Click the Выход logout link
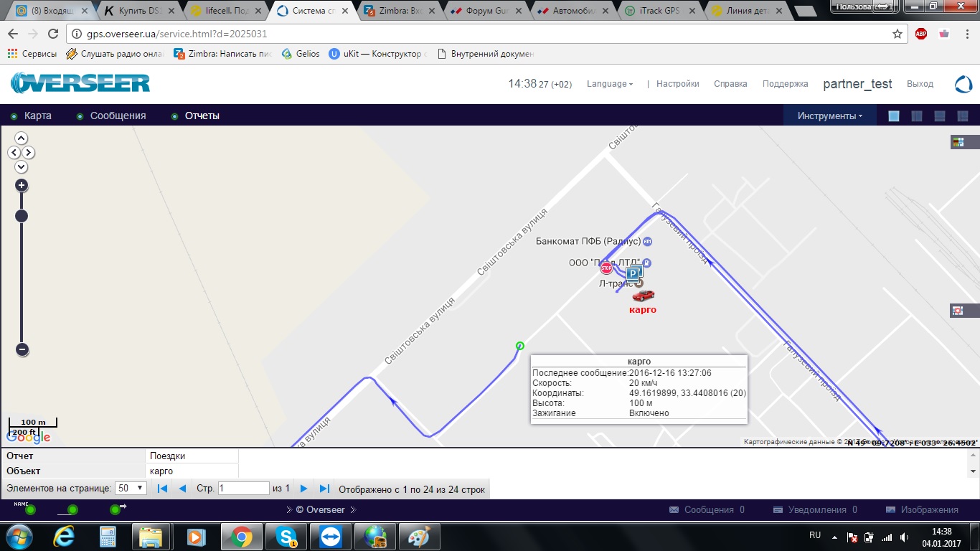The image size is (980, 551). (920, 84)
